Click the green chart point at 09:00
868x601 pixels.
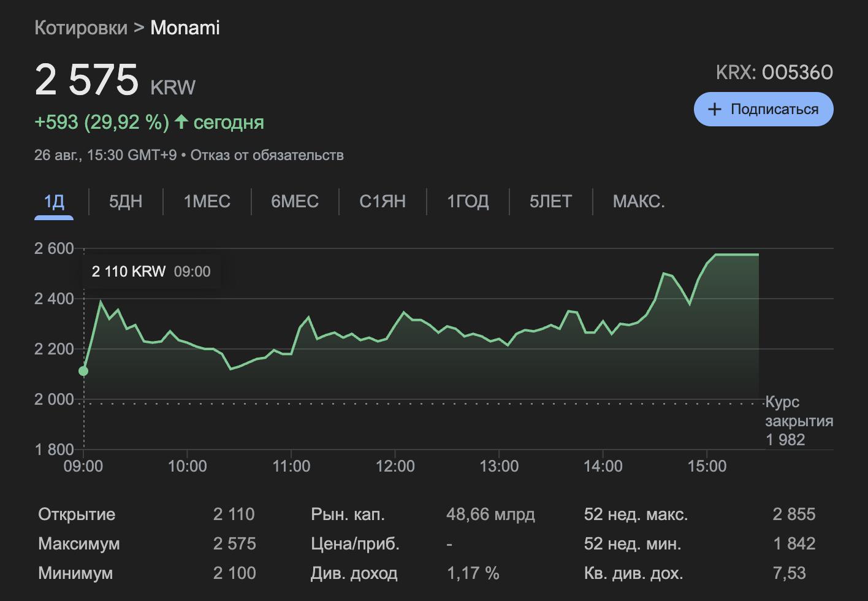[83, 371]
